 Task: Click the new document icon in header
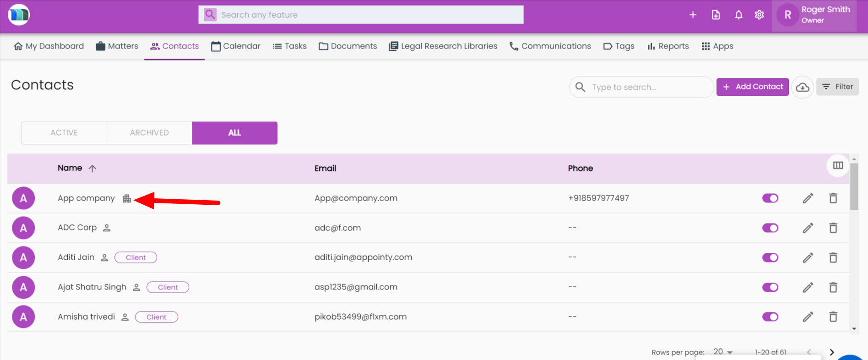click(x=716, y=15)
